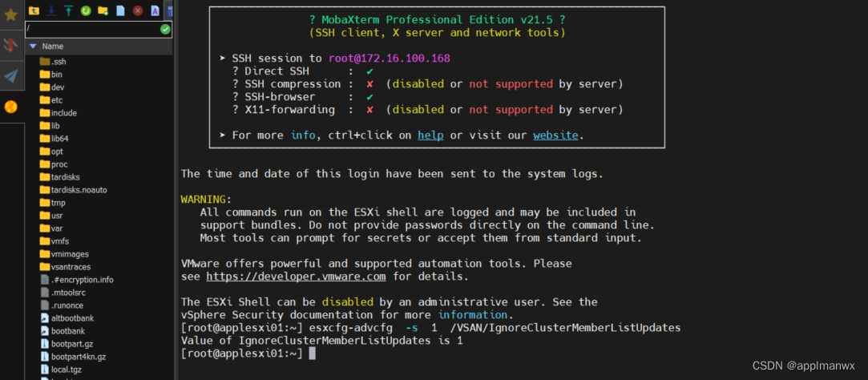This screenshot has width=868, height=380.
Task: Click the remote path input field
Action: click(92, 30)
